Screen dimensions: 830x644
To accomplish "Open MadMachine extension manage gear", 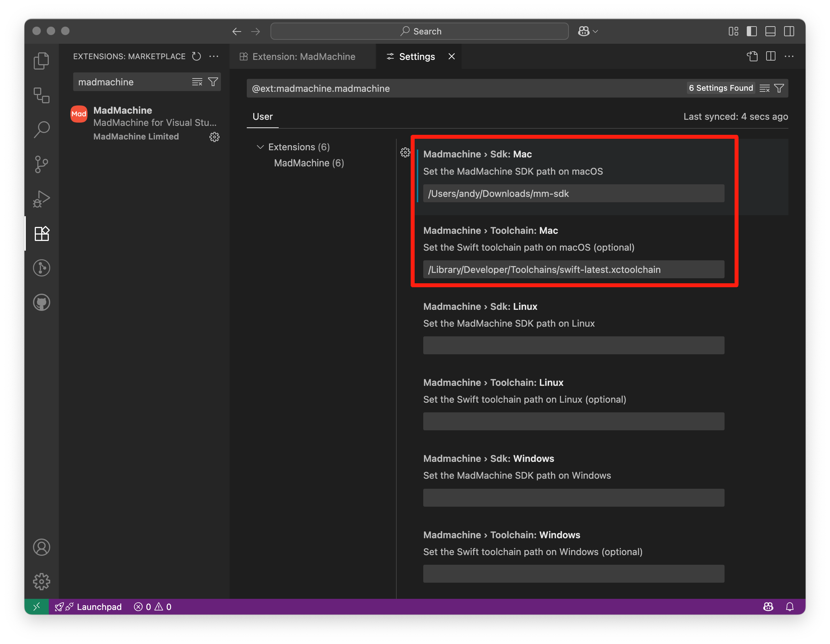I will click(214, 137).
